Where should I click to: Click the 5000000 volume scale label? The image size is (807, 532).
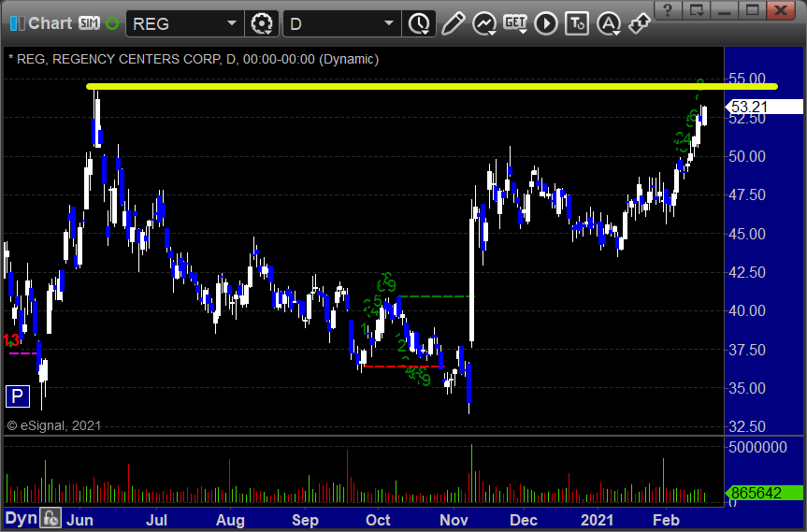point(757,447)
